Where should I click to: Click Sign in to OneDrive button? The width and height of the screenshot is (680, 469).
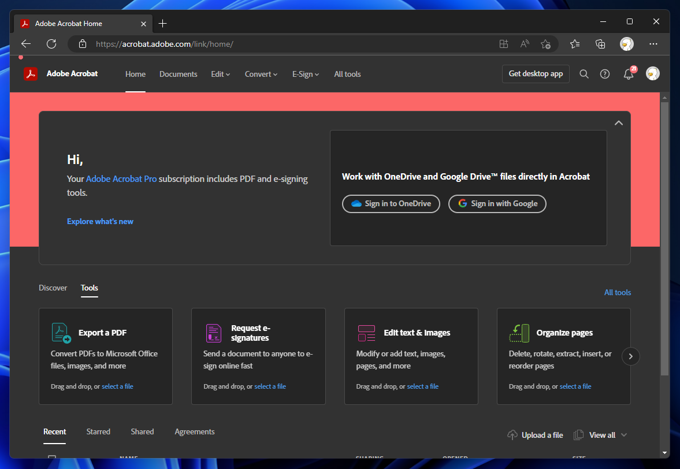tap(391, 203)
